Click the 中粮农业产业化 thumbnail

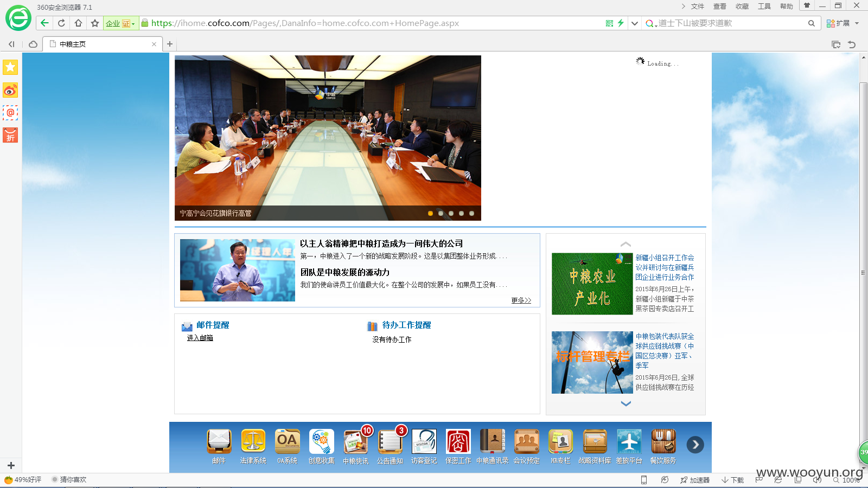click(x=592, y=284)
